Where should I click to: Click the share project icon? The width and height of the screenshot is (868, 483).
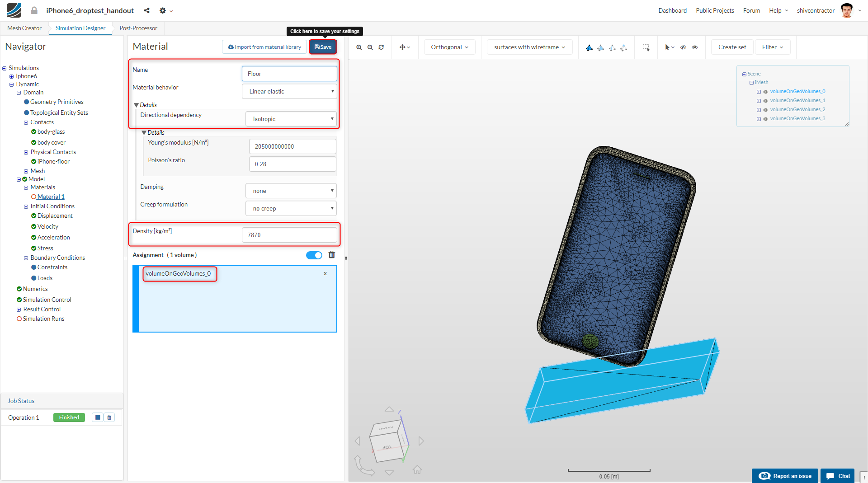coord(147,10)
